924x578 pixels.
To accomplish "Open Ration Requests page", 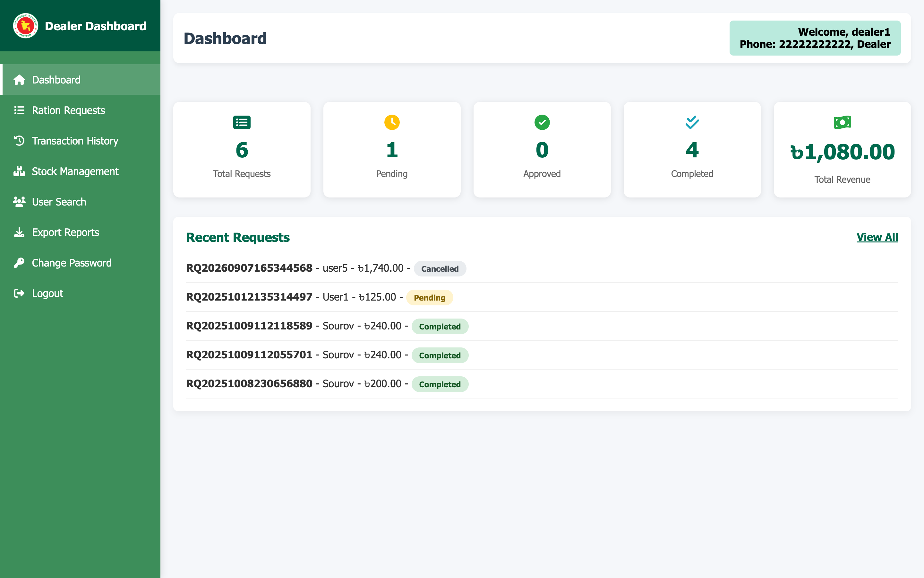I will click(x=80, y=110).
